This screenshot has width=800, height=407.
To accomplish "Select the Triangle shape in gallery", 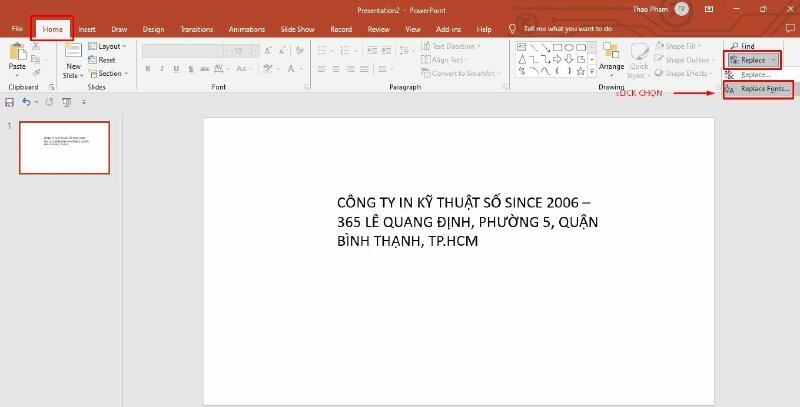I will [x=521, y=60].
